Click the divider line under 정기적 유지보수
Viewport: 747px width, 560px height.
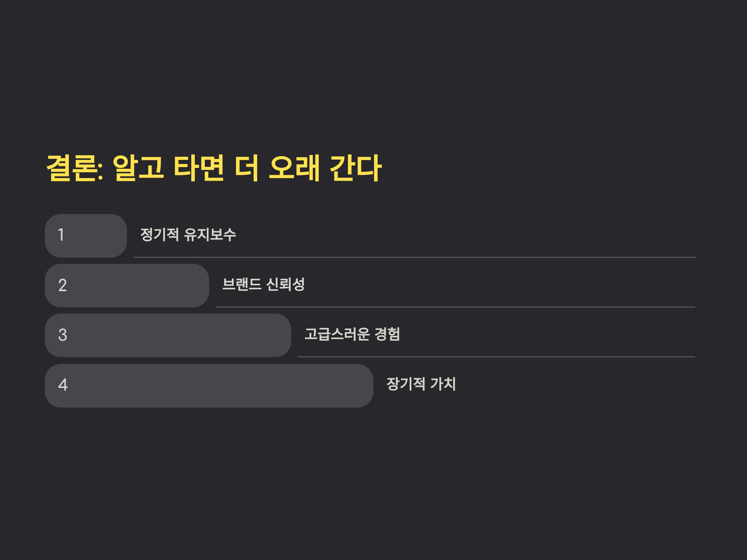coord(415,257)
